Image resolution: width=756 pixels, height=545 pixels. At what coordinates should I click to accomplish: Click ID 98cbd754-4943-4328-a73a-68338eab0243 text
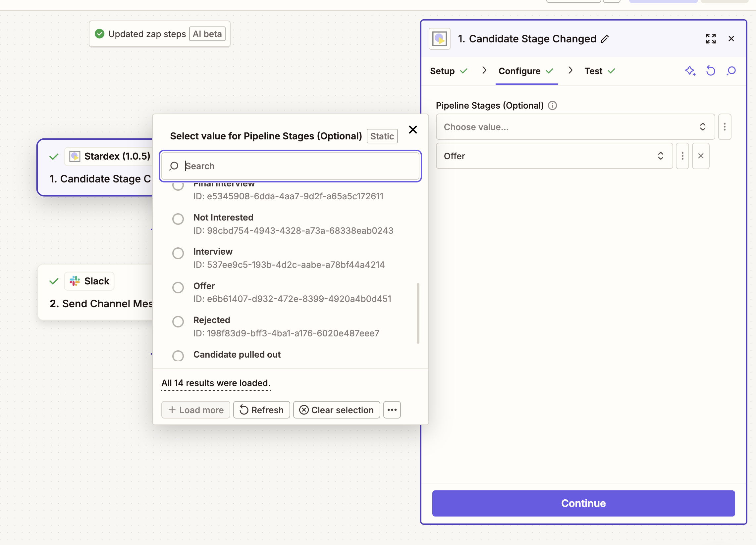[x=293, y=230]
